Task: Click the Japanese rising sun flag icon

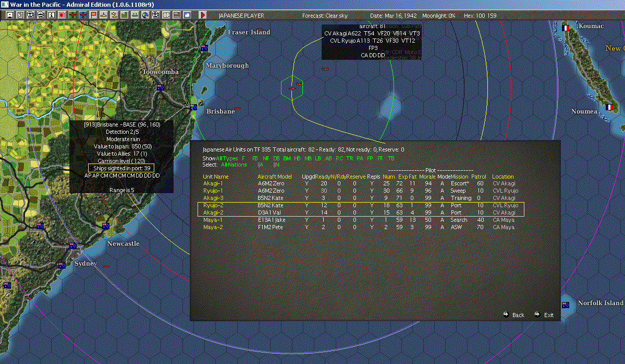Action: coord(62,15)
